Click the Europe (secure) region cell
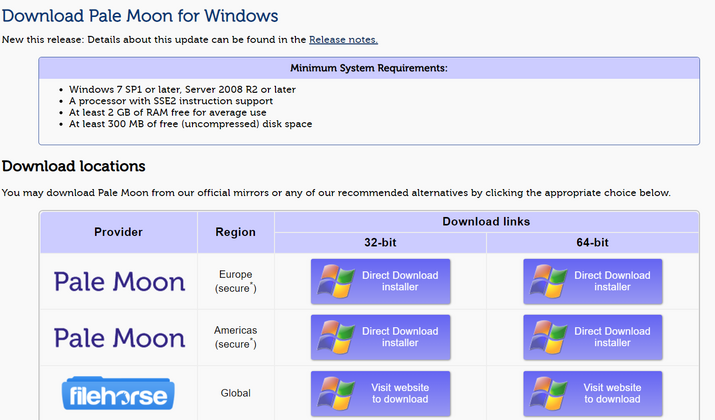 click(235, 281)
